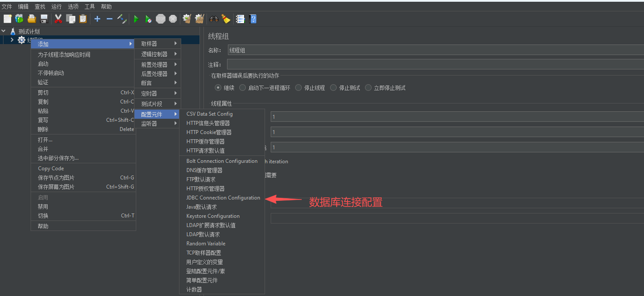Start the test with green play icon
644x296 pixels.
(x=136, y=19)
